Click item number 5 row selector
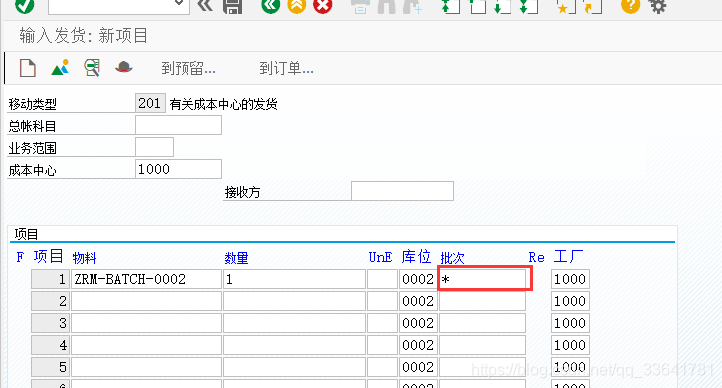This screenshot has height=388, width=722. click(x=50, y=367)
